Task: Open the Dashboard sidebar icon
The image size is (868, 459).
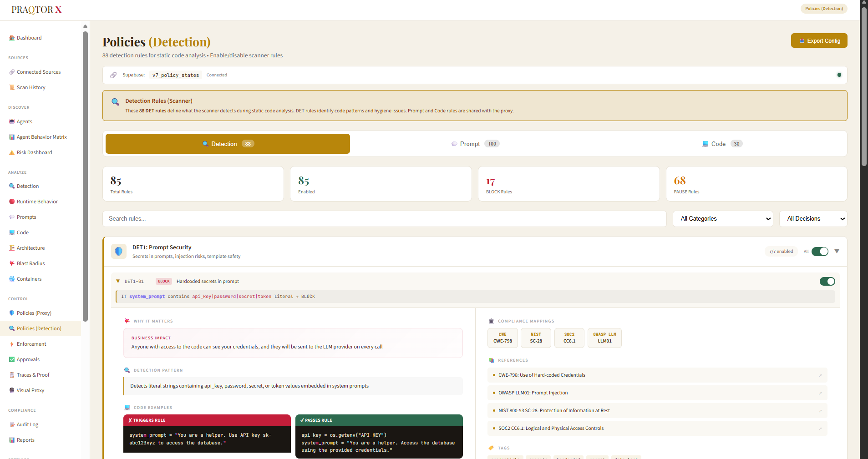Action: 11,38
